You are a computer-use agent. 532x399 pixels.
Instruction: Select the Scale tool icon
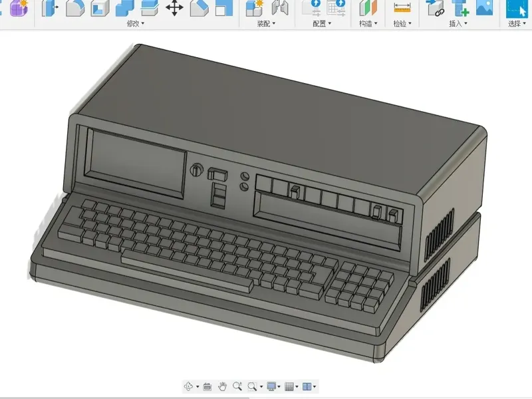point(224,8)
